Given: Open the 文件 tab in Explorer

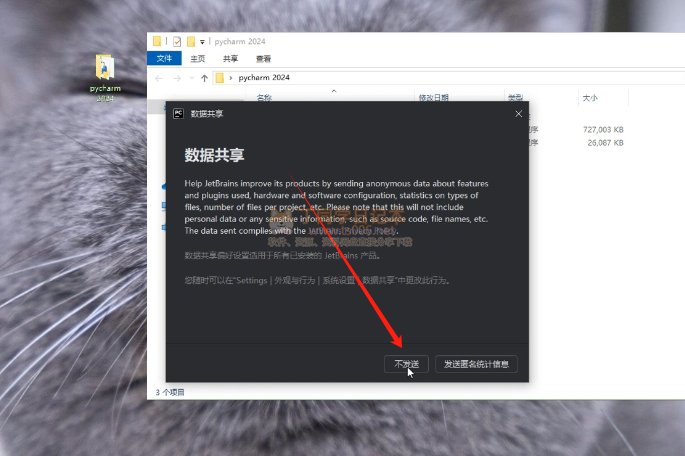Looking at the screenshot, I should 164,59.
